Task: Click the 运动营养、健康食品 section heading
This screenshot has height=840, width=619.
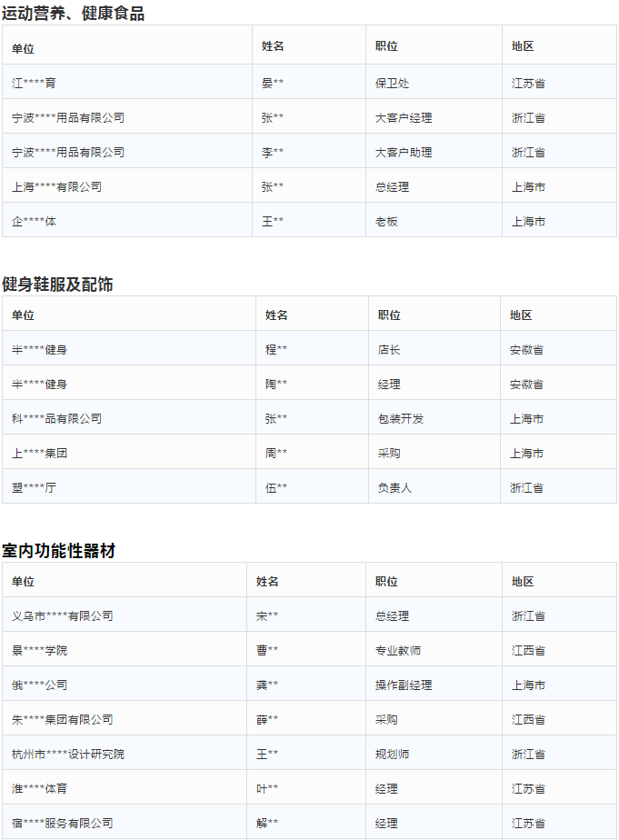Action: (x=73, y=14)
